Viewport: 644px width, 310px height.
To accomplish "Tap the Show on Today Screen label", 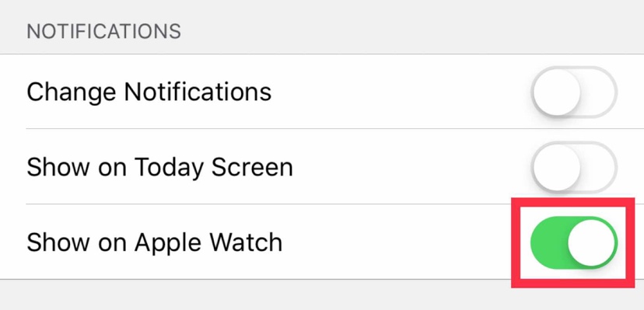I will 159,167.
